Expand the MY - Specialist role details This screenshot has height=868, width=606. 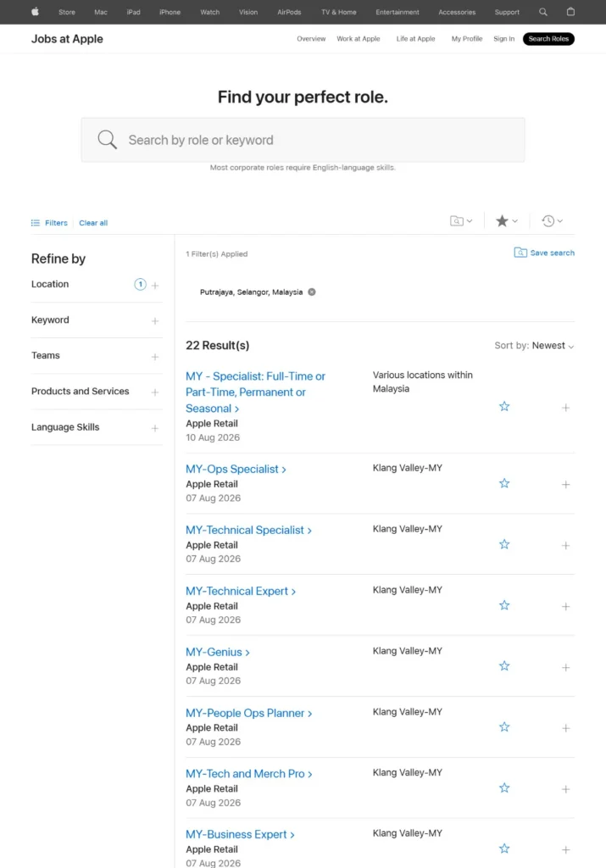565,408
